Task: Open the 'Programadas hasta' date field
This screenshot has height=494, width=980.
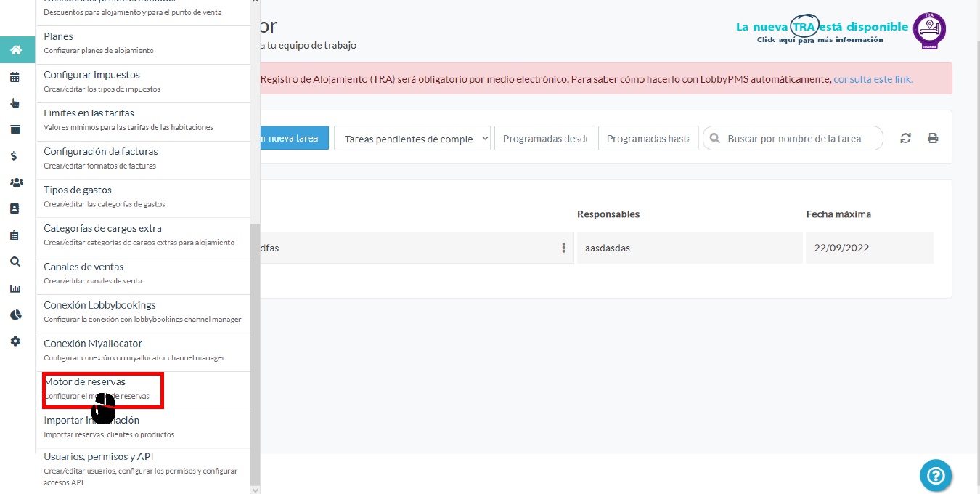Action: pyautogui.click(x=648, y=138)
